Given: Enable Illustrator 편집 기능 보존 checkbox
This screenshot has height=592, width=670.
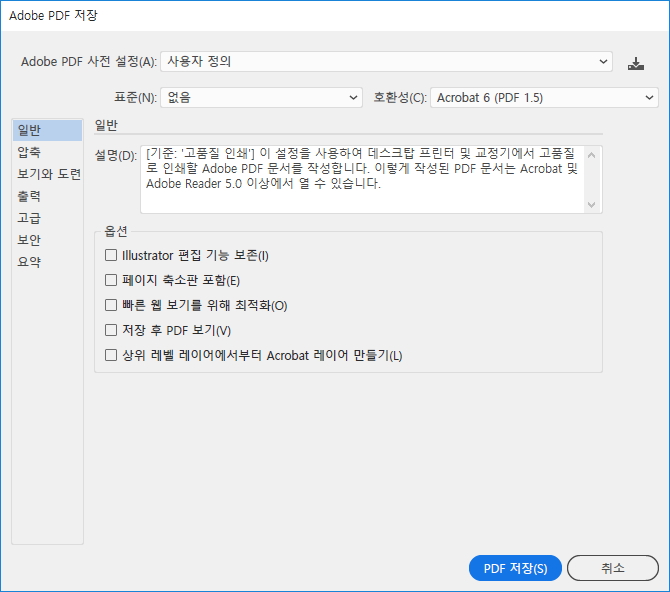Looking at the screenshot, I should point(111,255).
